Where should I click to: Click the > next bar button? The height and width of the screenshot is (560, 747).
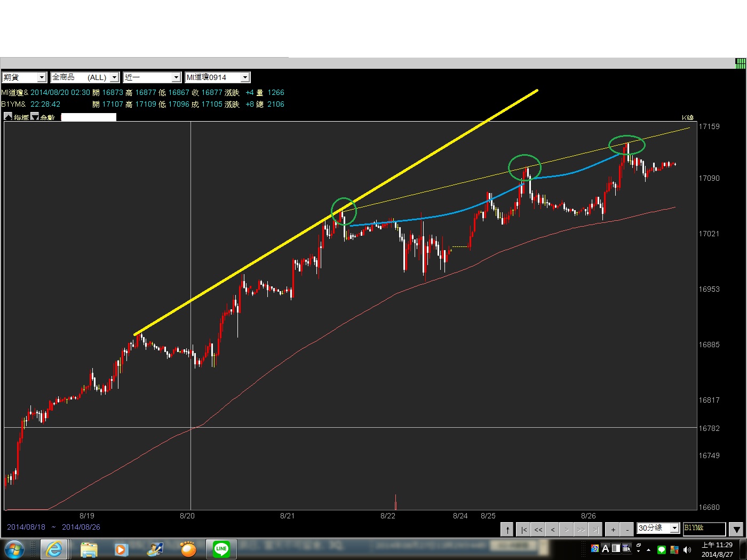click(x=567, y=529)
